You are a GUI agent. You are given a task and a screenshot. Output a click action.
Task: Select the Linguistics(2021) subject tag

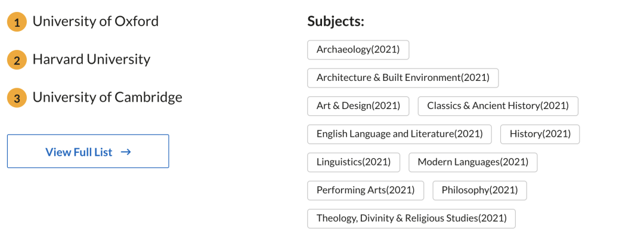tap(354, 162)
